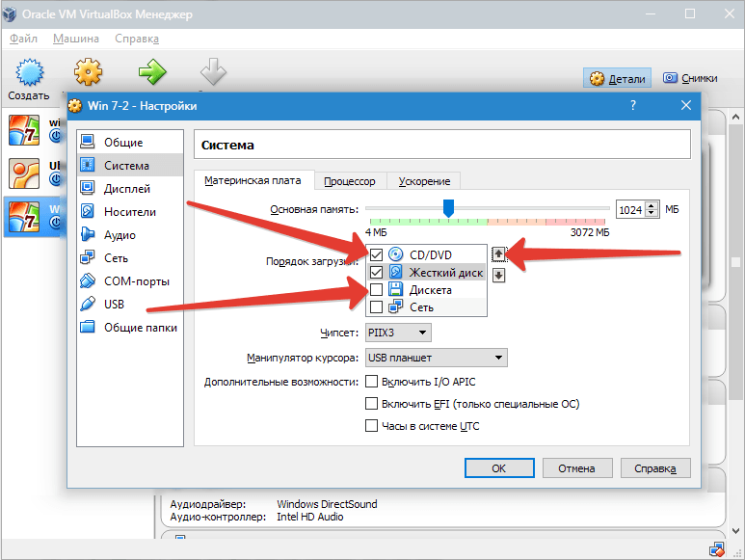Expand the Чипсет PIIX3 dropdown
Screen dimensions: 745x560
pyautogui.click(x=398, y=333)
